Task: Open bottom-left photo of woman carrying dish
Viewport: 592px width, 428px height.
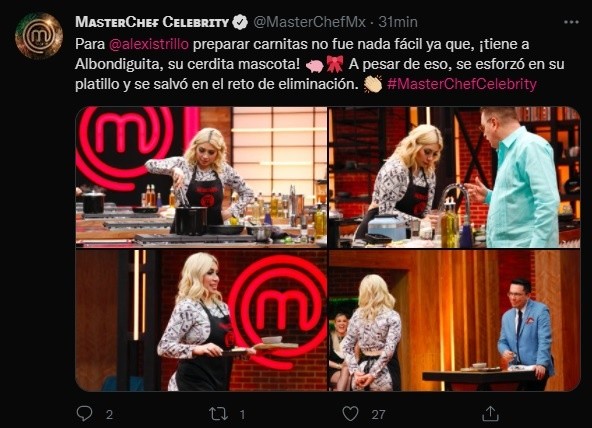Action: coord(201,320)
